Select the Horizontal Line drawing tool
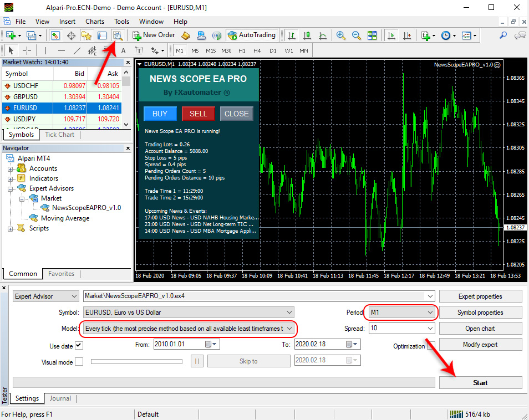The height and width of the screenshot is (420, 529). point(62,50)
